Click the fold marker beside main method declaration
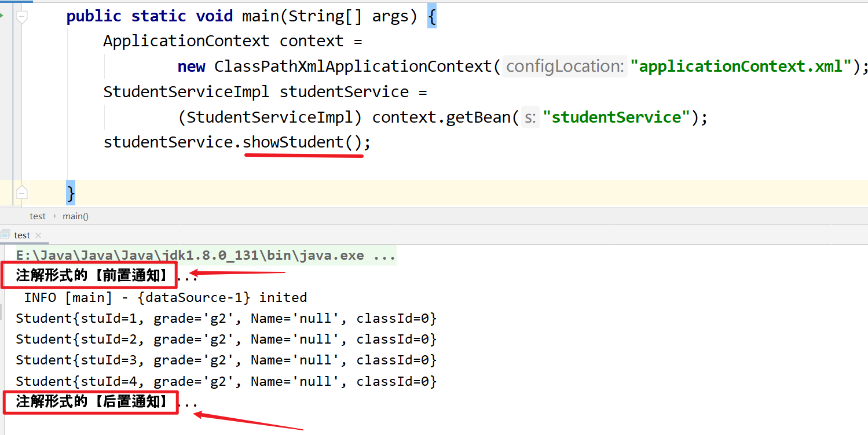This screenshot has height=435, width=868. click(22, 17)
